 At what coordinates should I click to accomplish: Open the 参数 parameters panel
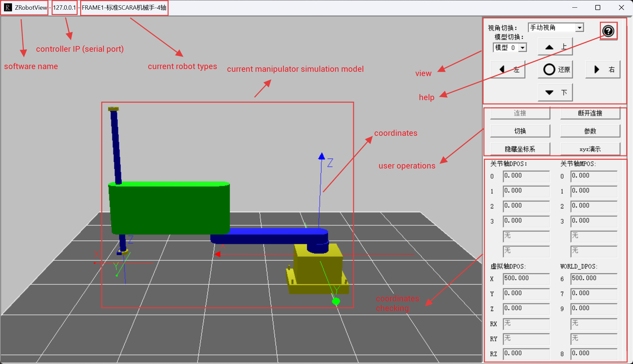click(x=590, y=131)
